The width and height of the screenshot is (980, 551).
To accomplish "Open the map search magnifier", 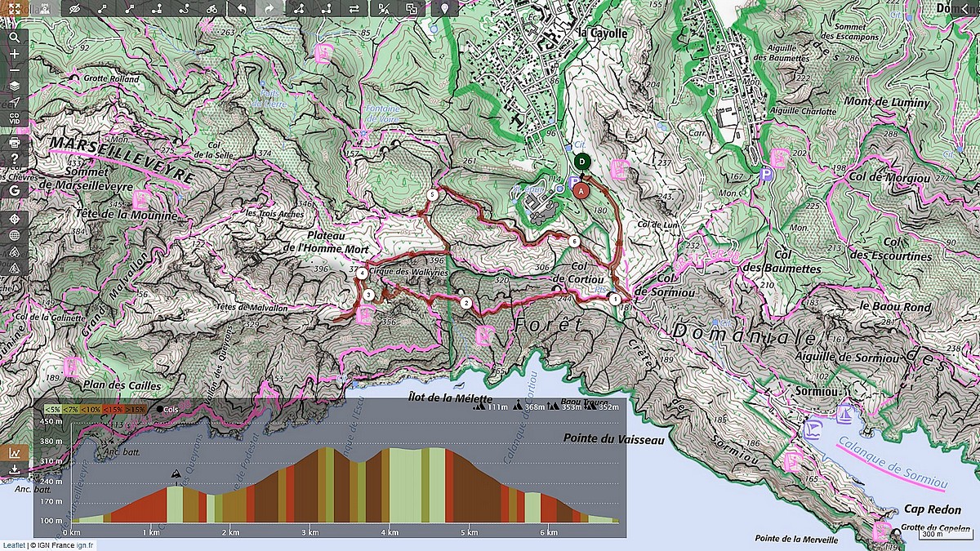I will tap(15, 37).
